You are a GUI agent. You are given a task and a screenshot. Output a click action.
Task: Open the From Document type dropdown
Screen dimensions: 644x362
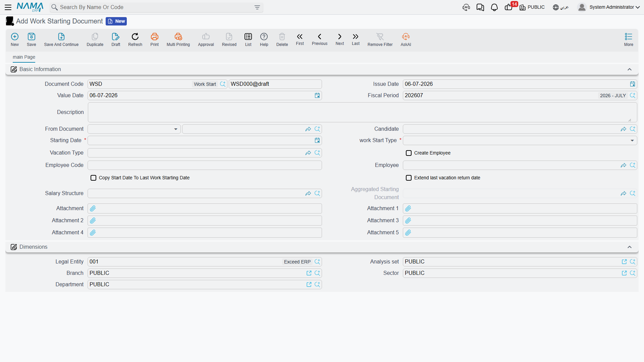(134, 129)
